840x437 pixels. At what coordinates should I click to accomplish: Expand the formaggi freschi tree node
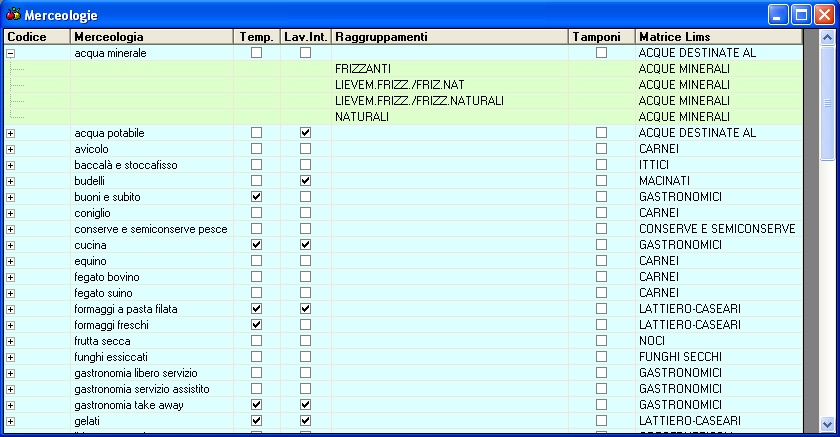coord(11,325)
